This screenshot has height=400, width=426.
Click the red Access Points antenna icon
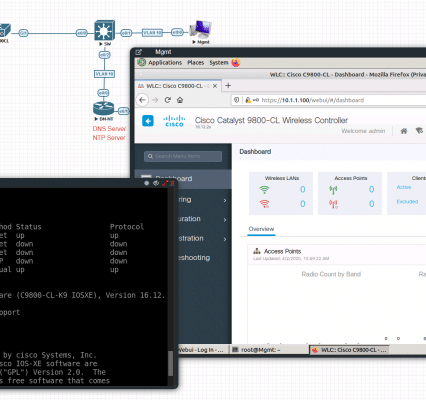point(333,204)
